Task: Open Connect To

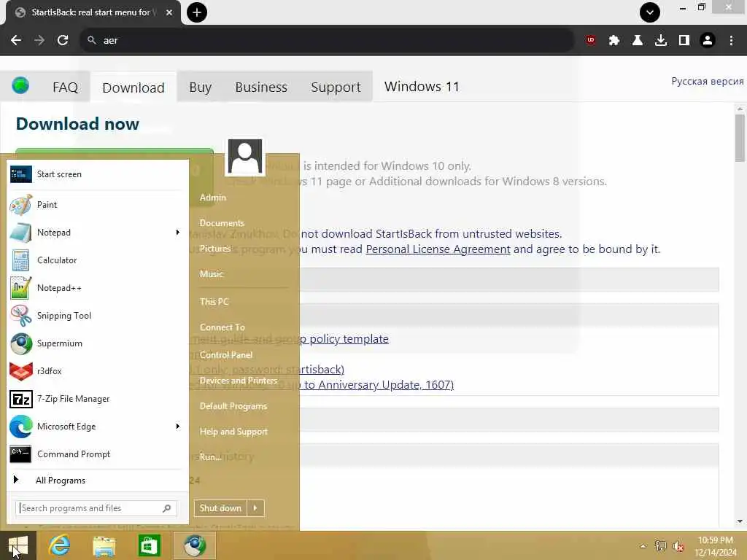Action: tap(222, 327)
